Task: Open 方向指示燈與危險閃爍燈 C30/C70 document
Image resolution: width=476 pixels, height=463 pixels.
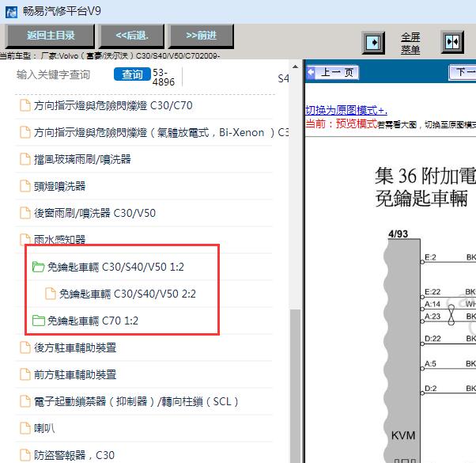Action: pyautogui.click(x=113, y=106)
